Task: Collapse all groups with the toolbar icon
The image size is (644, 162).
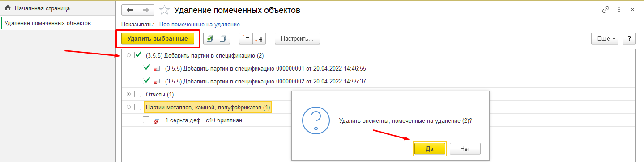Action: click(x=246, y=38)
